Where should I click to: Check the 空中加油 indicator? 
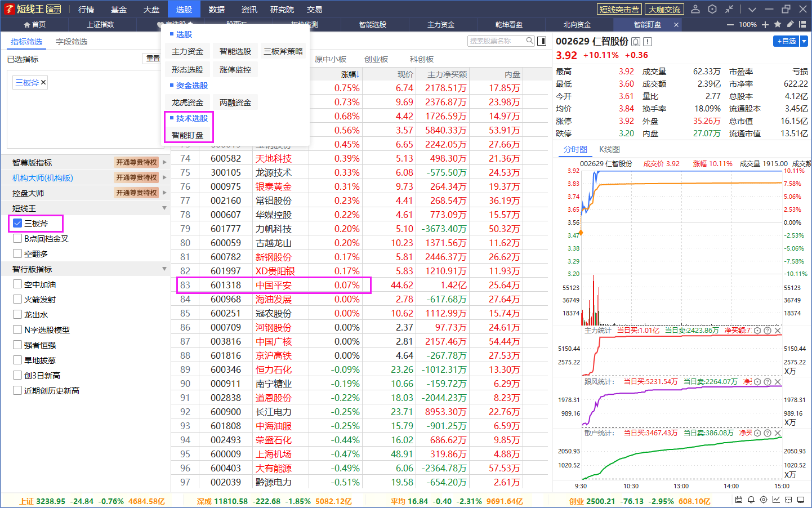click(x=17, y=284)
